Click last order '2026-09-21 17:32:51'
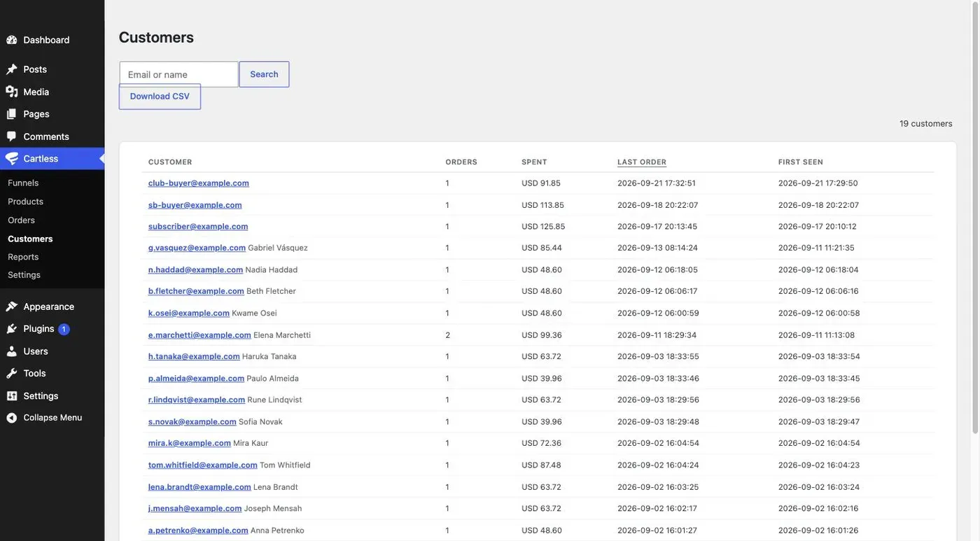The height and width of the screenshot is (541, 980). 657,183
